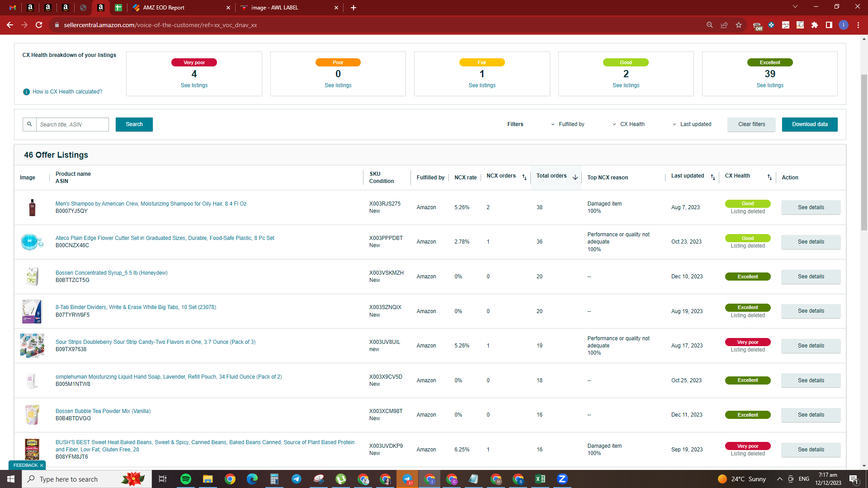Image resolution: width=868 pixels, height=488 pixels.
Task: Open the browser profile avatar
Action: (844, 25)
